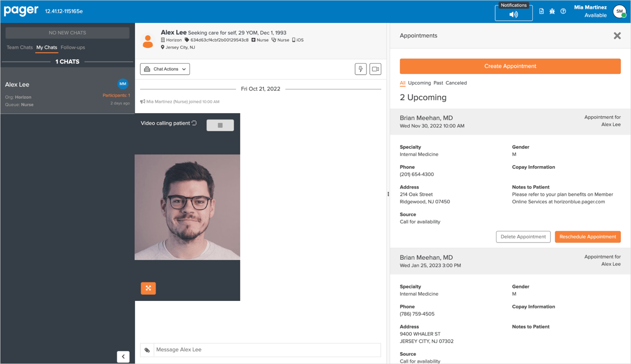The width and height of the screenshot is (631, 364).
Task: Open the Chat Actions dropdown
Action: tap(165, 69)
